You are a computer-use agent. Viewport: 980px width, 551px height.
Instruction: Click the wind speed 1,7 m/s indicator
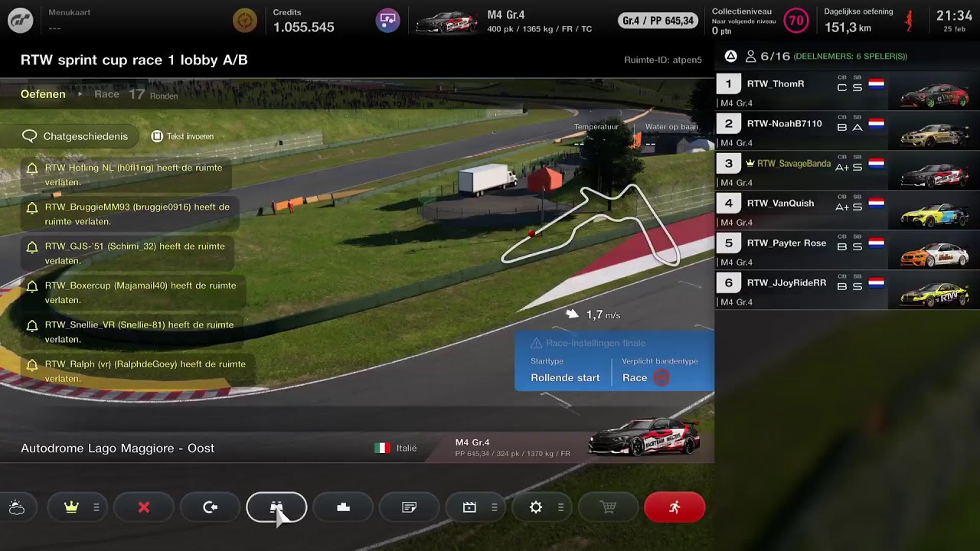593,315
